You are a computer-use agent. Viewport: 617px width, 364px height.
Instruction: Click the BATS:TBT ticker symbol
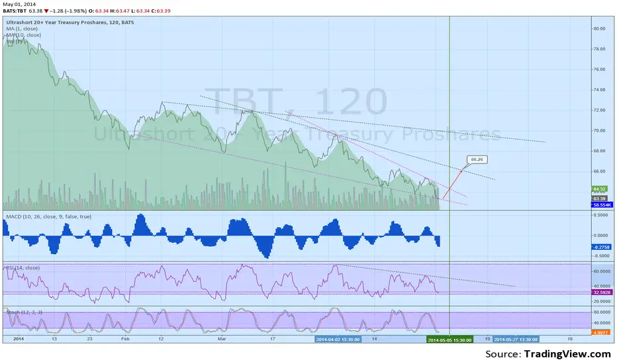(x=15, y=11)
